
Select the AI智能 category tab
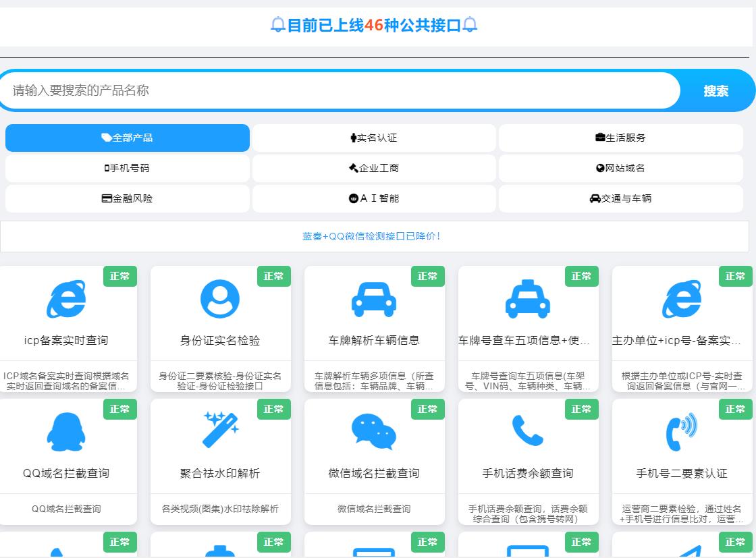pos(374,198)
